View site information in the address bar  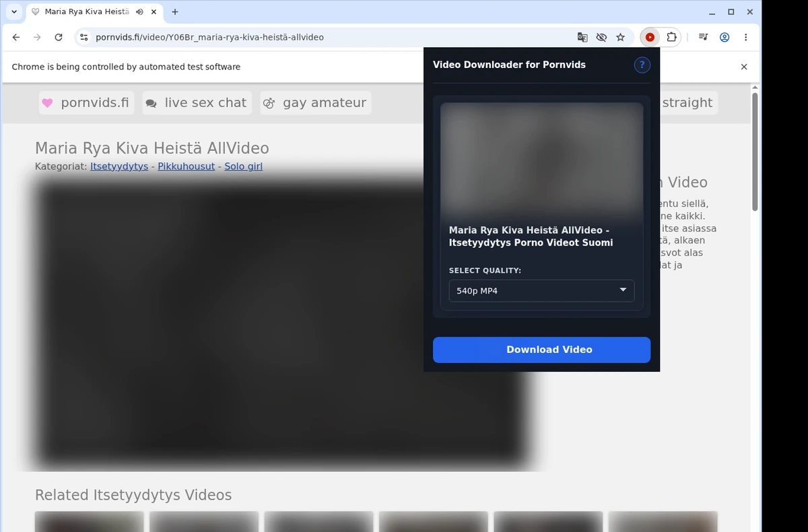coord(83,37)
